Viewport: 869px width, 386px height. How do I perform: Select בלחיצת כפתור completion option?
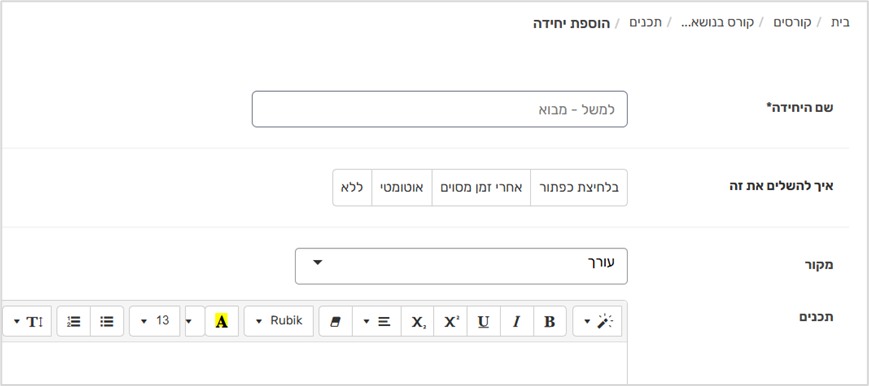coord(579,187)
